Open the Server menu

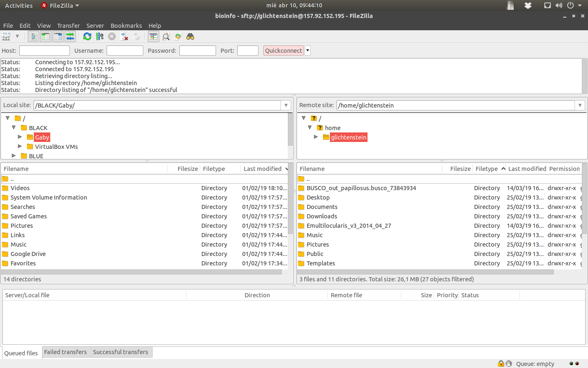(95, 25)
